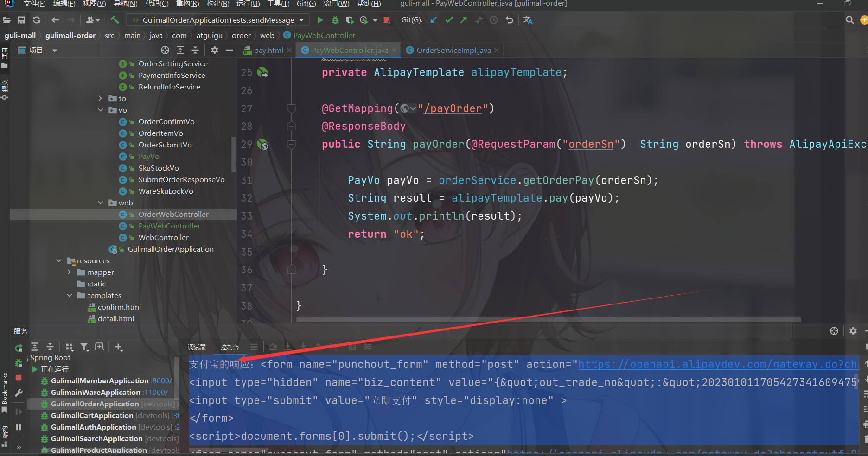Collapse all nodes in the project panel
Screen dimensions: 868x456
195,50
